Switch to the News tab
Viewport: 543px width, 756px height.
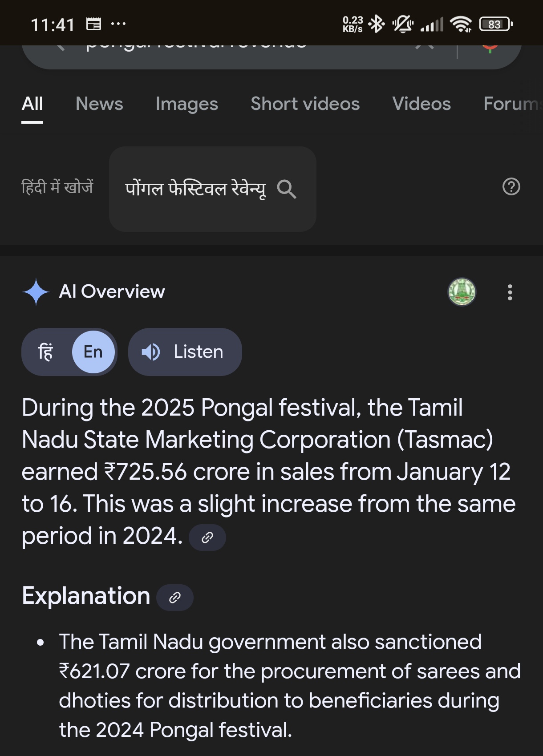pos(99,104)
